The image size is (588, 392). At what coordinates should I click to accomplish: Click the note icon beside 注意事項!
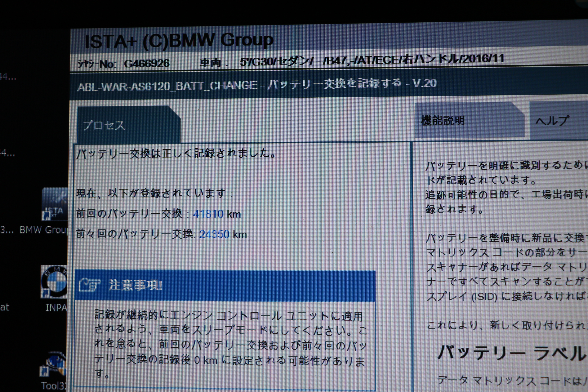tap(90, 285)
